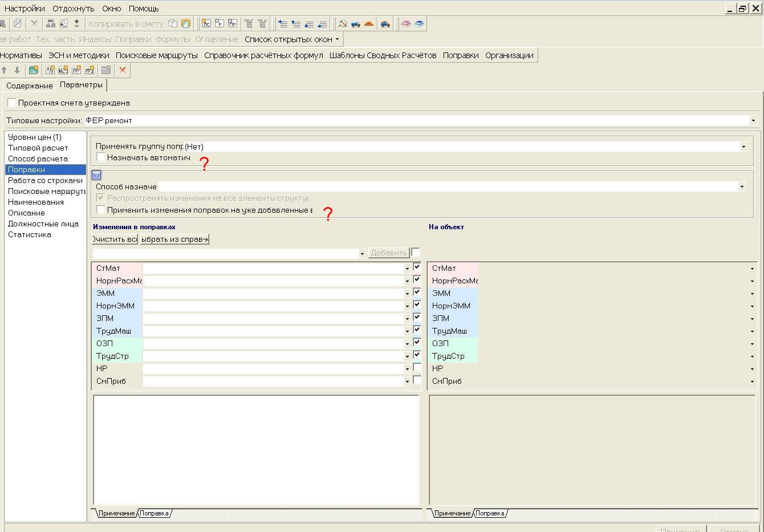
Task: Select the Способ расчета item in the left list
Action: pos(38,159)
